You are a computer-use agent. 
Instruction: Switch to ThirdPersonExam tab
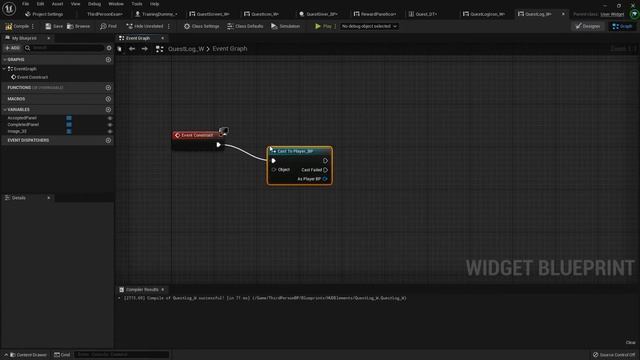pyautogui.click(x=104, y=14)
